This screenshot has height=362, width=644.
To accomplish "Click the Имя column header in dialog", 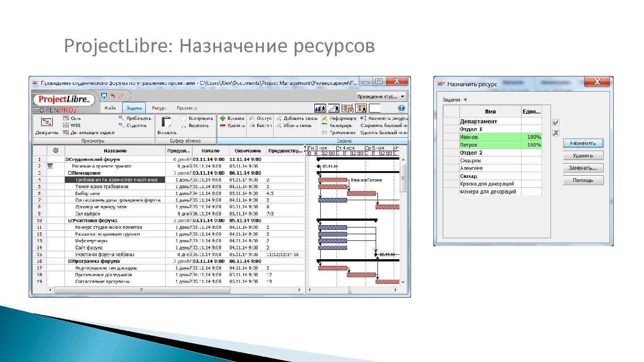I will tap(490, 112).
